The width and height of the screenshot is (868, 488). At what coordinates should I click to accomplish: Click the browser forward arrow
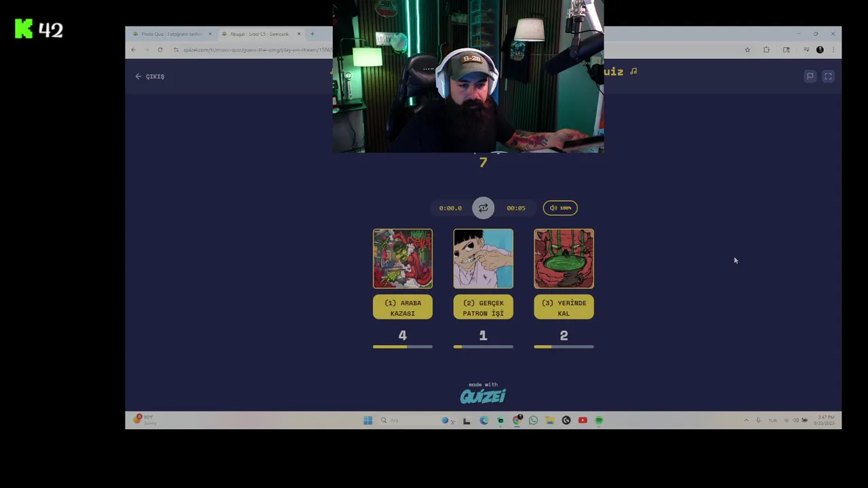(146, 49)
